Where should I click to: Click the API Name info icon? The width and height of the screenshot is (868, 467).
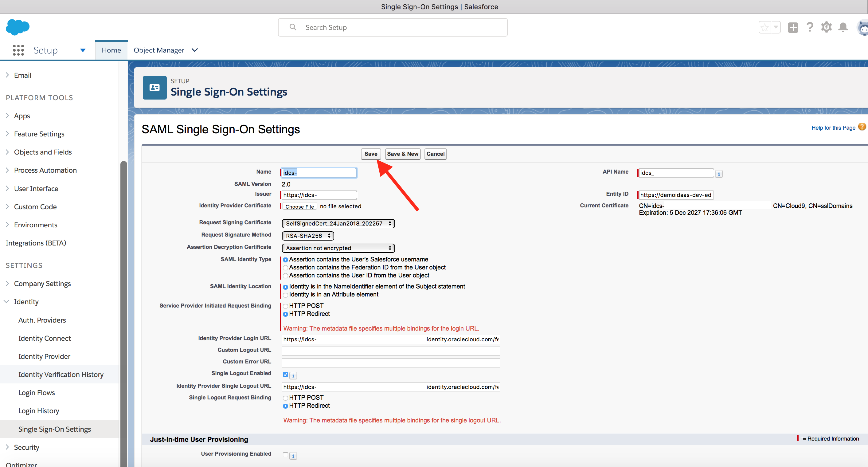pyautogui.click(x=719, y=174)
